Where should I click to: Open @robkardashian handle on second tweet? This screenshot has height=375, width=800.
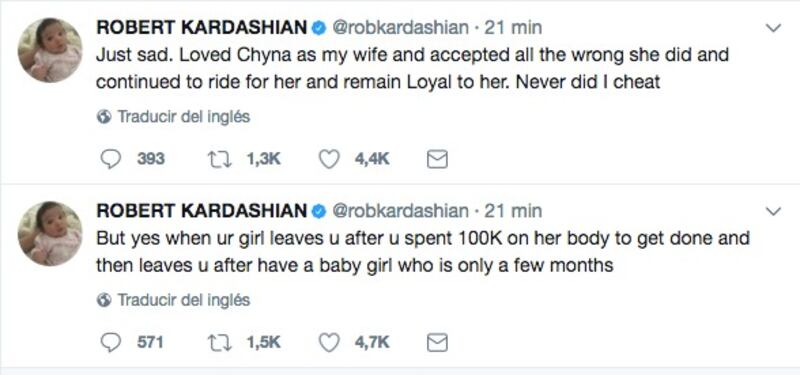[x=401, y=210]
